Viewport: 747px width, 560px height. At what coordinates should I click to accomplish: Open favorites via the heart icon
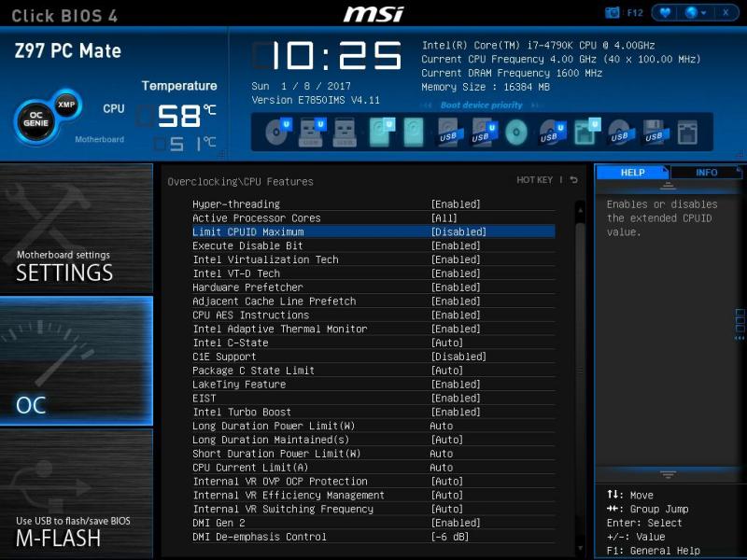pos(665,12)
